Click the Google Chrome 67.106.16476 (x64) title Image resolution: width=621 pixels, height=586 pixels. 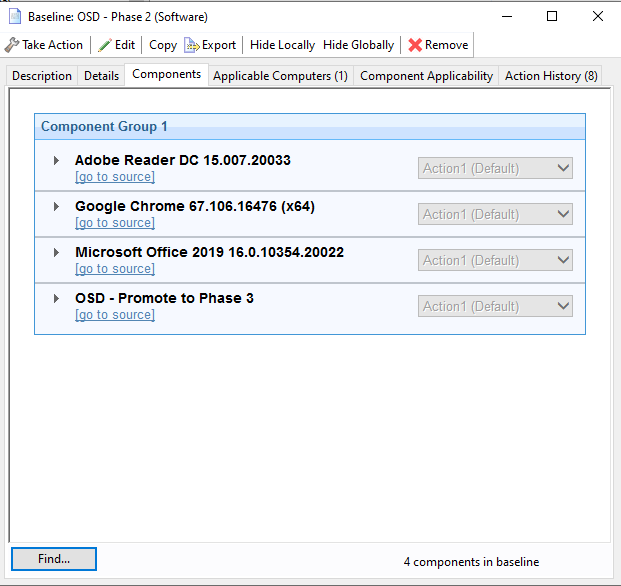(195, 206)
